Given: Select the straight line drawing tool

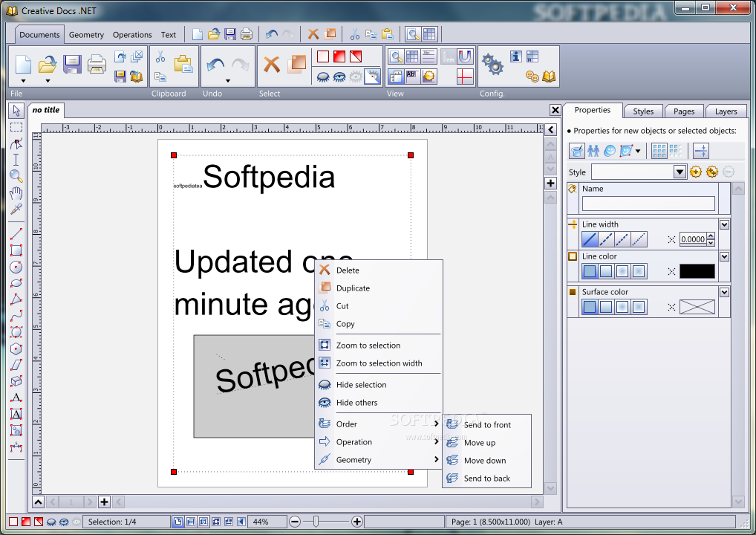Looking at the screenshot, I should (x=16, y=234).
